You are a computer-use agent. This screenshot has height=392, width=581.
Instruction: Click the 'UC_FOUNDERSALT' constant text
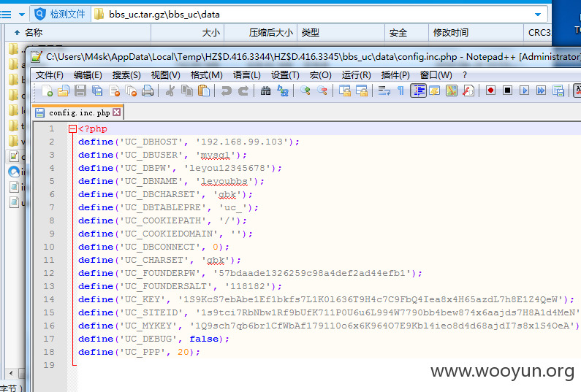click(x=166, y=286)
